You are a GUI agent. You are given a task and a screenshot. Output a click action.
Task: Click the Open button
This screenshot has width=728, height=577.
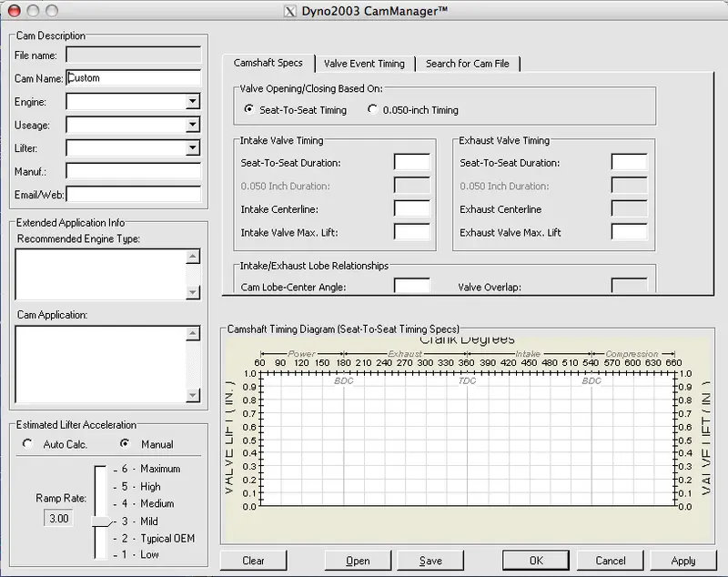tap(358, 561)
